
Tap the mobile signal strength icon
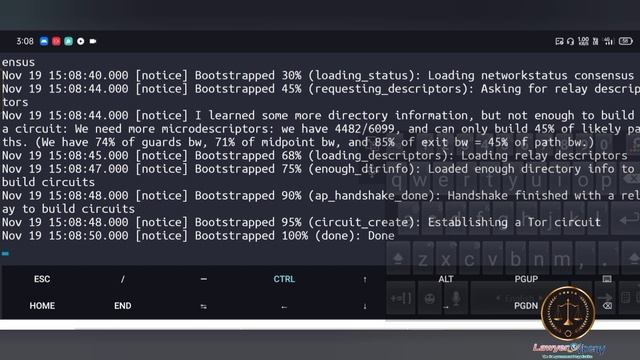click(609, 41)
